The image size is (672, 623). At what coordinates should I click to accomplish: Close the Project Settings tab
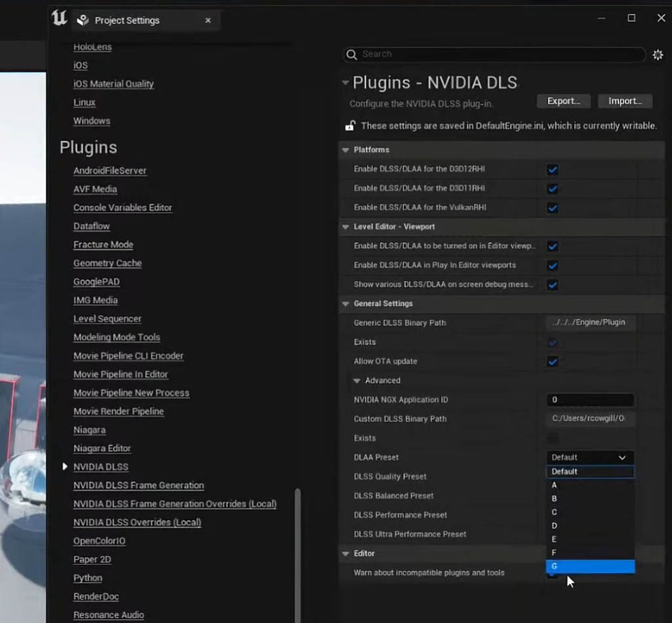(x=208, y=20)
